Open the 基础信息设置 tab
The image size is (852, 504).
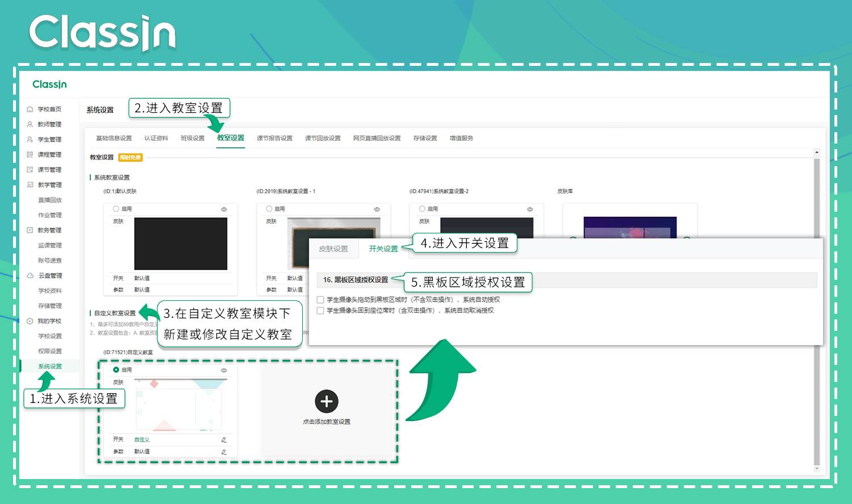[x=114, y=138]
